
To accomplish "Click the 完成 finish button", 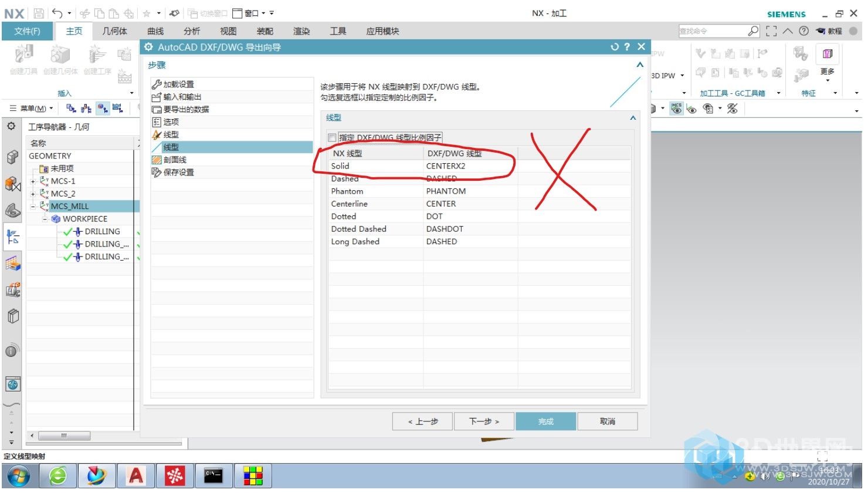I will [546, 421].
